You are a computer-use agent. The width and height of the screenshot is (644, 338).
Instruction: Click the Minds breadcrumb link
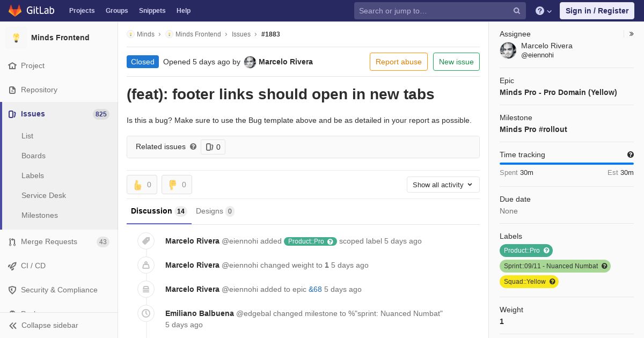145,34
